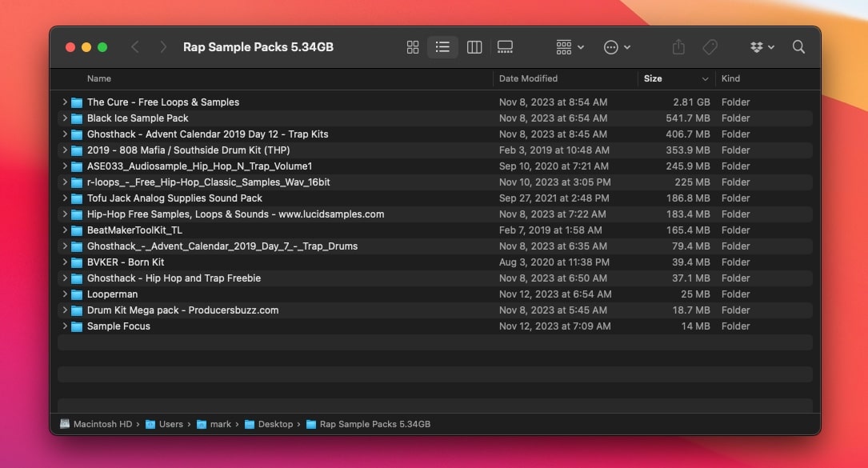Open the Finder search magnifier
The image size is (868, 468).
click(798, 47)
